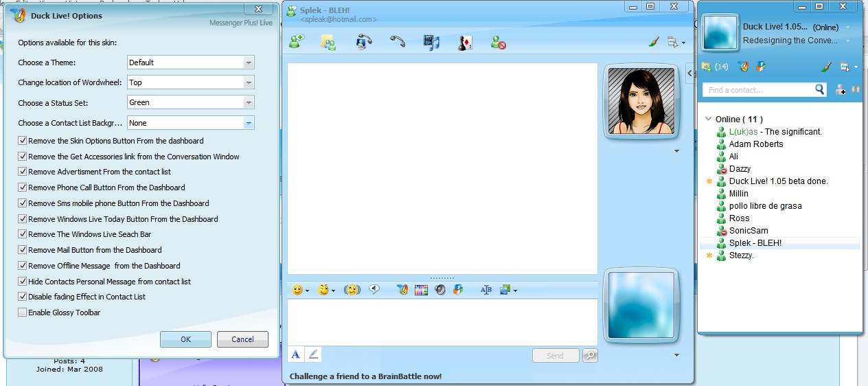Open voice clip icon
The image size is (868, 386).
coord(374,290)
